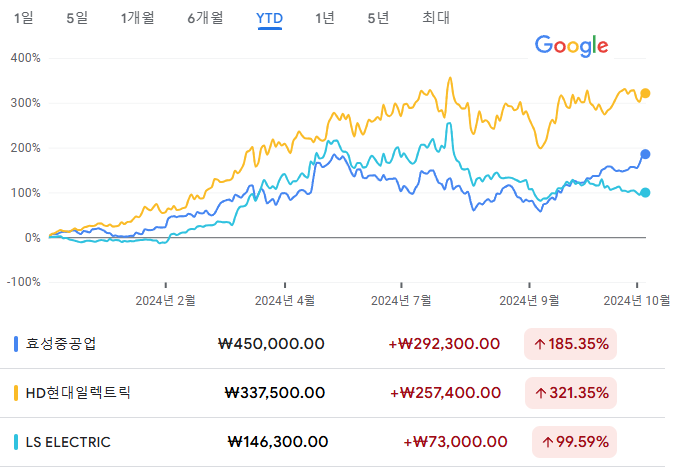The height and width of the screenshot is (473, 679).
Task: Click the 200% y-axis label
Action: [x=26, y=148]
